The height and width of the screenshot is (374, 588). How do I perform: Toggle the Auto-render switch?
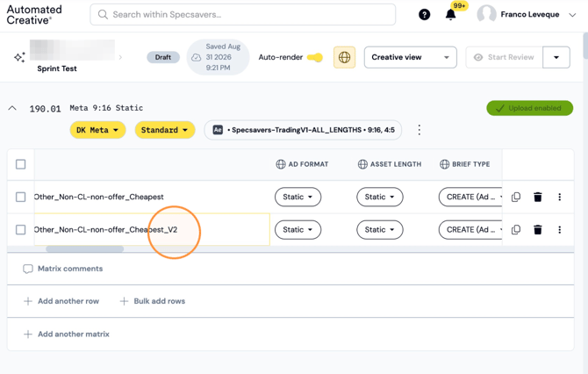click(x=315, y=57)
